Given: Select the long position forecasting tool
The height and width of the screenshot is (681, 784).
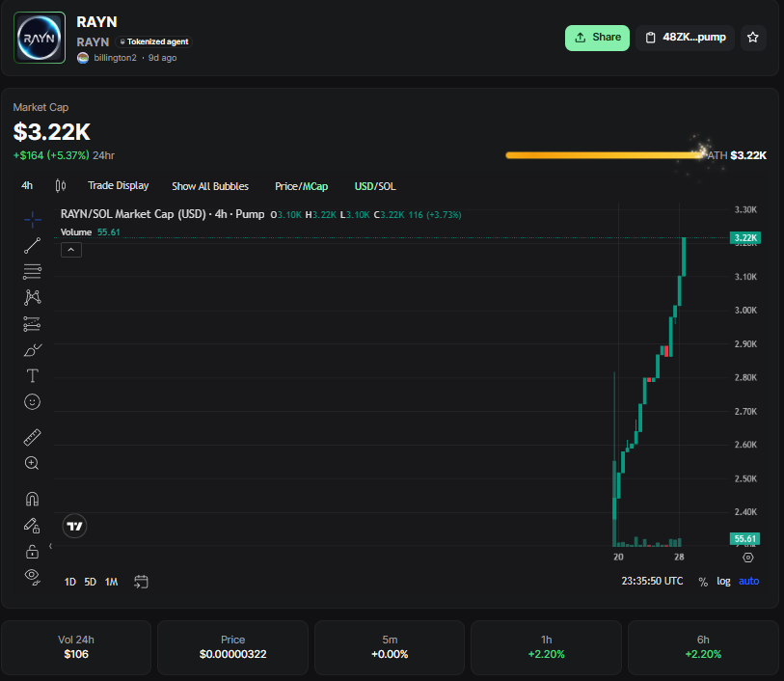Looking at the screenshot, I should click(x=33, y=324).
